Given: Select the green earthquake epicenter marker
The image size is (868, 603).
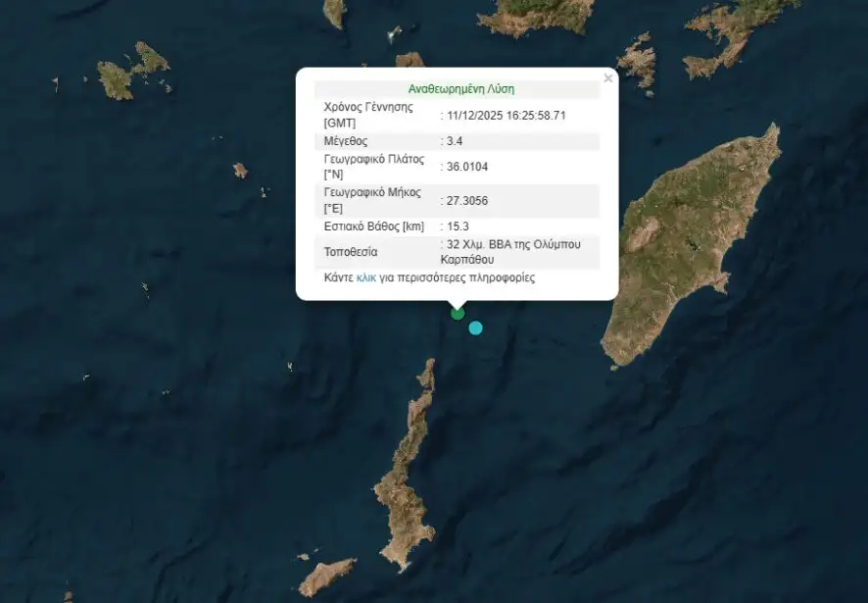Looking at the screenshot, I should [x=458, y=314].
